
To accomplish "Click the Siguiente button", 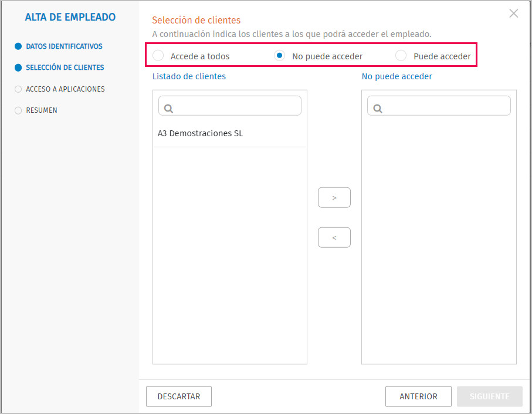I will coord(490,396).
